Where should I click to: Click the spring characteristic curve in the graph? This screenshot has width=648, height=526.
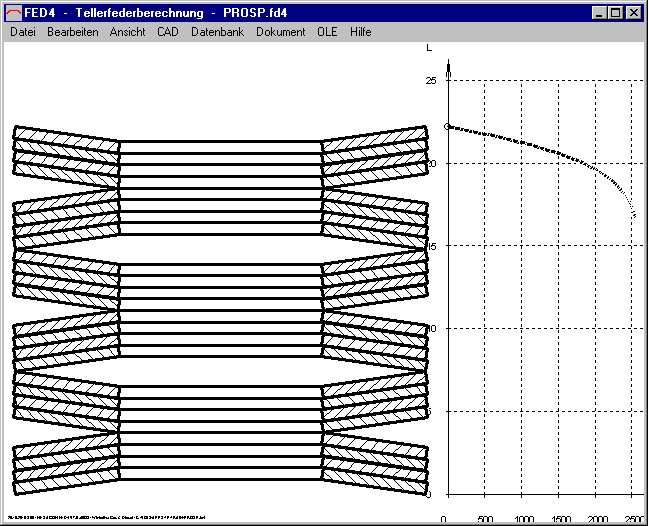tap(540, 148)
